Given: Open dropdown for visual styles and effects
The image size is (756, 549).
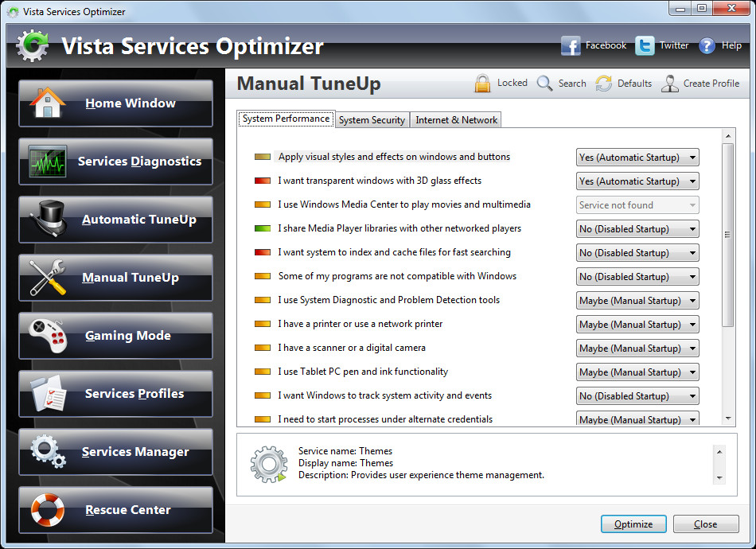Looking at the screenshot, I should 637,157.
